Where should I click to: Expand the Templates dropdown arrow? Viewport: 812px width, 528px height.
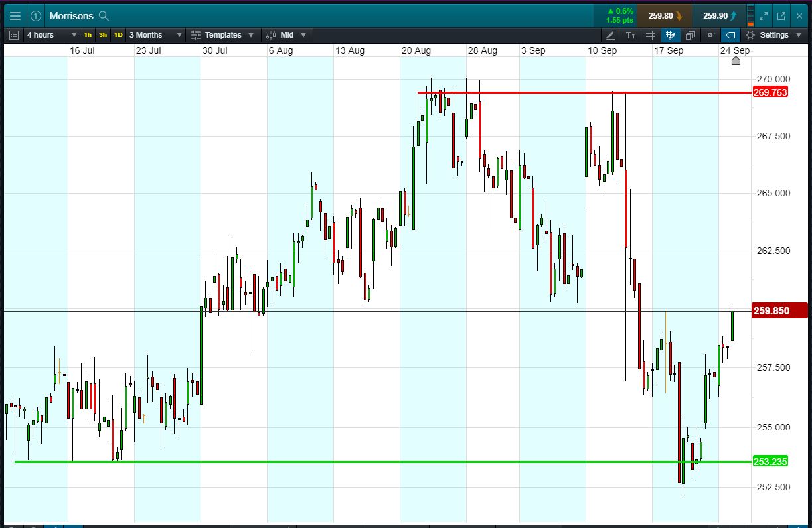pos(250,35)
